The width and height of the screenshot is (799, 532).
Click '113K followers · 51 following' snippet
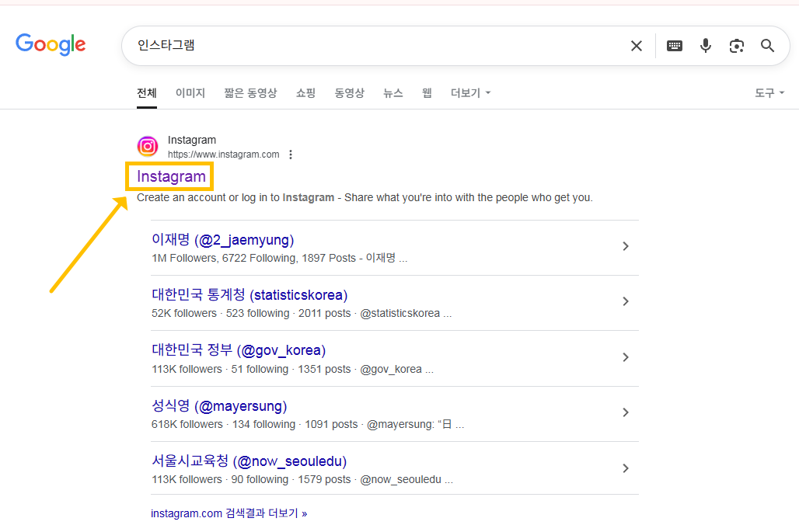point(292,369)
